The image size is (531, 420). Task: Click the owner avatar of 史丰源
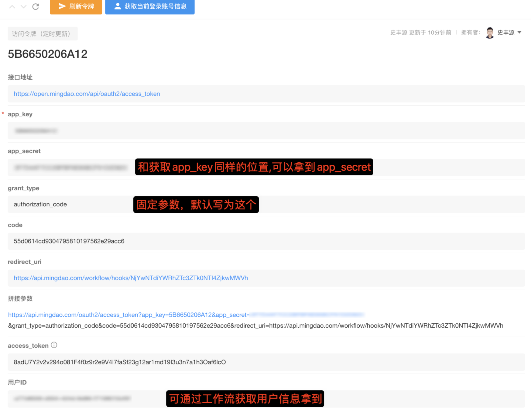pyautogui.click(x=489, y=33)
